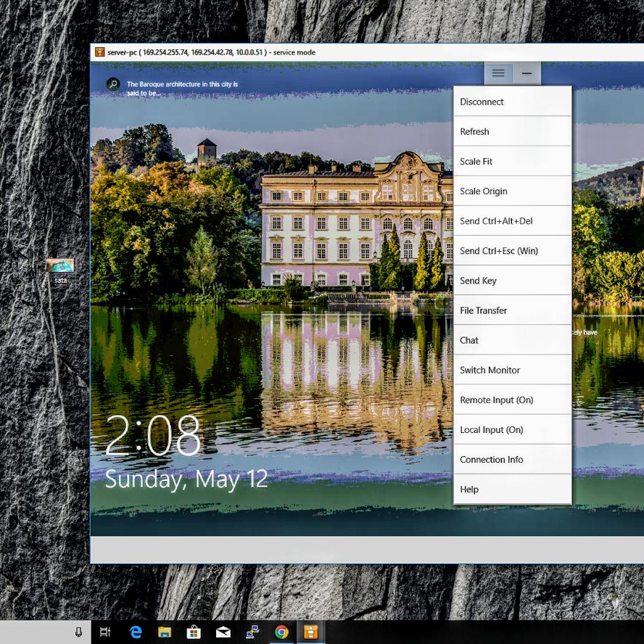Click the Task View taskbar icon
The width and height of the screenshot is (644, 644).
point(105,632)
